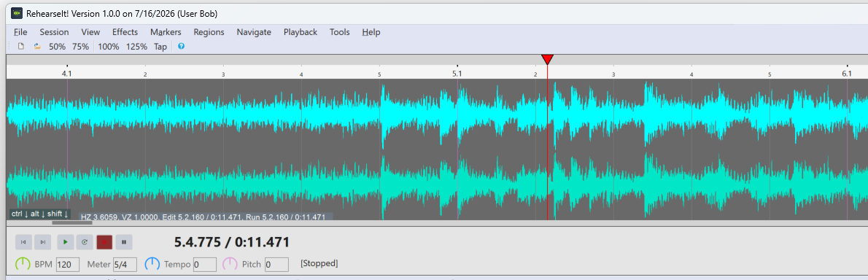This screenshot has width=868, height=280.
Task: Click the Tempo input field
Action: coord(205,265)
